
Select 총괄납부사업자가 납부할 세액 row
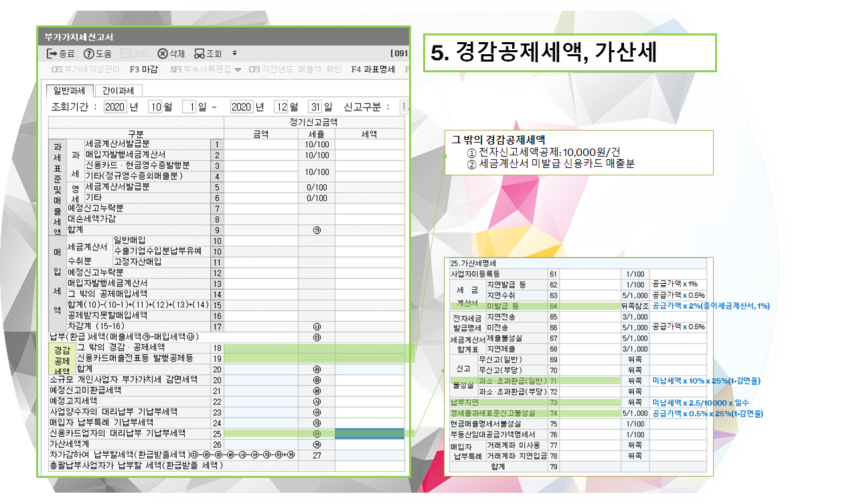(x=137, y=466)
